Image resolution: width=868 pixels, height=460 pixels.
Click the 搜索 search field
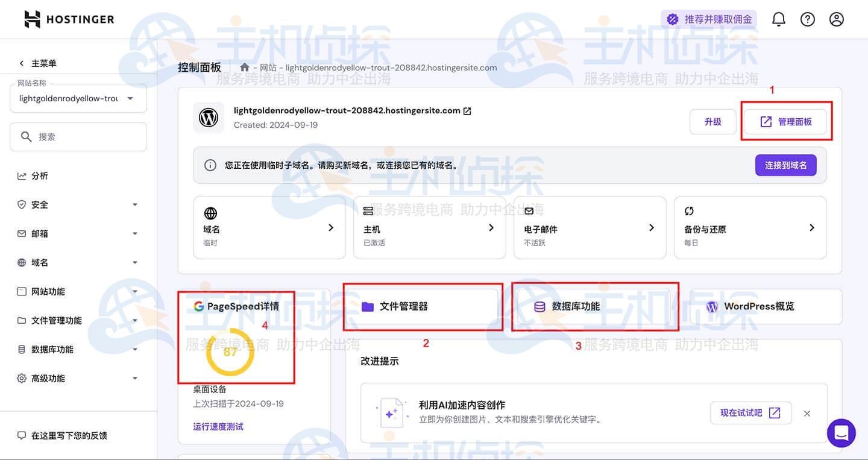point(78,137)
